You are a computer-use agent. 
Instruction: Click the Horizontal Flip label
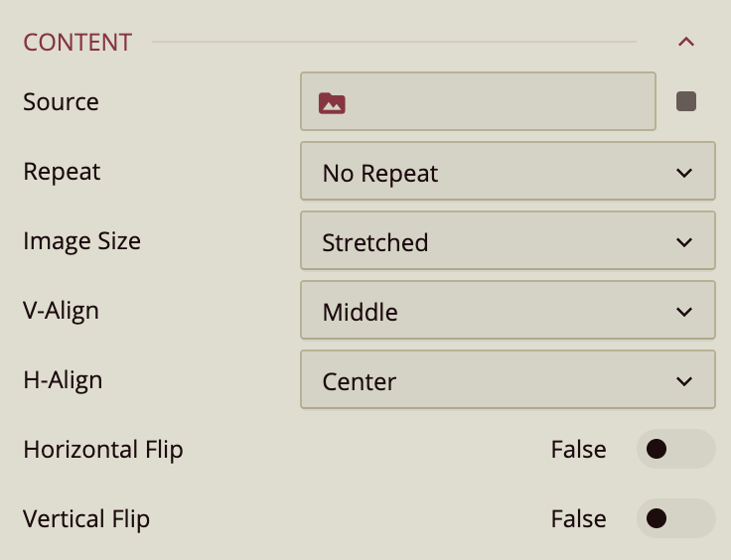103,449
